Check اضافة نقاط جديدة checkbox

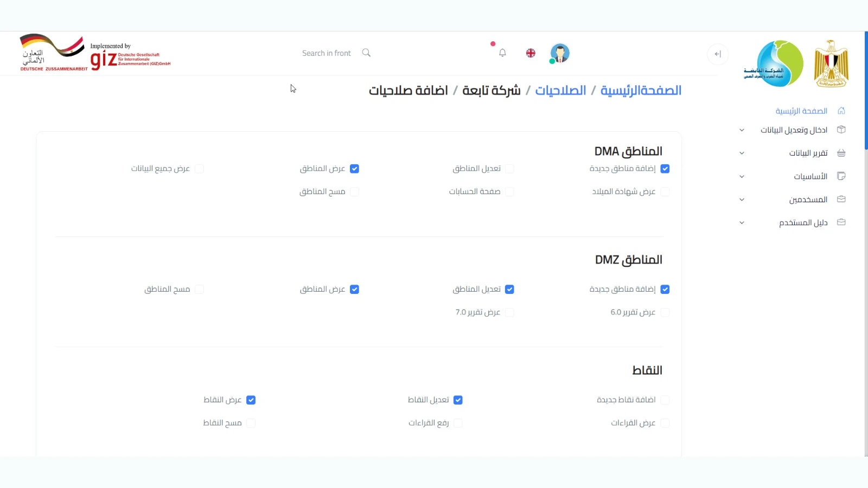pyautogui.click(x=665, y=400)
